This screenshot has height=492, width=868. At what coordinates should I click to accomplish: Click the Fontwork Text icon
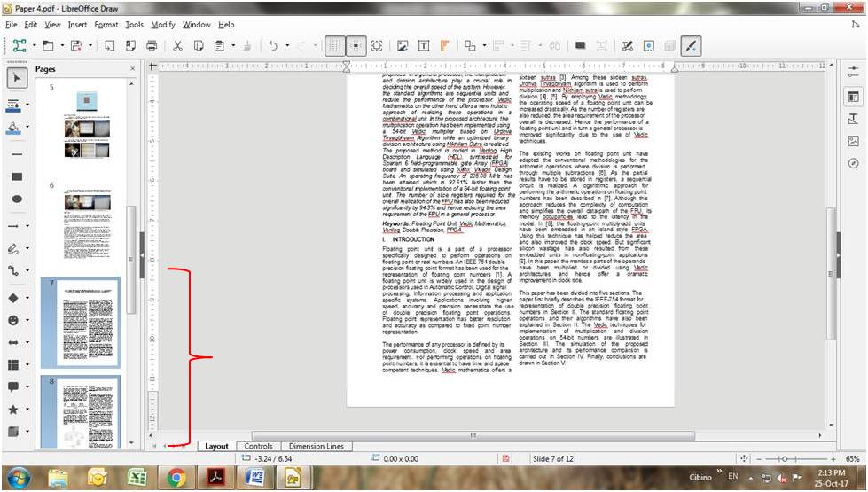[x=444, y=46]
